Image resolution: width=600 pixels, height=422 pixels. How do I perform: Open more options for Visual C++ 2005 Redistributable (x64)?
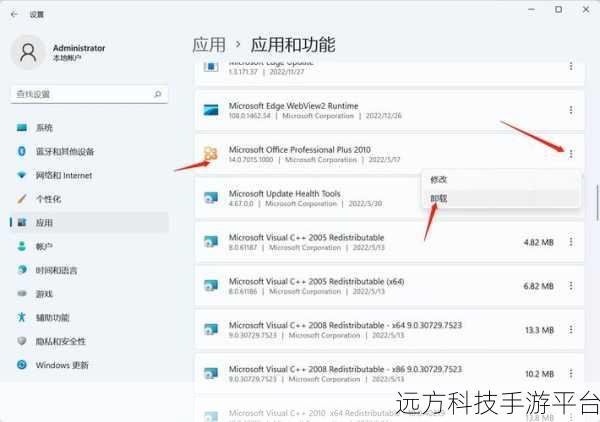click(x=571, y=286)
